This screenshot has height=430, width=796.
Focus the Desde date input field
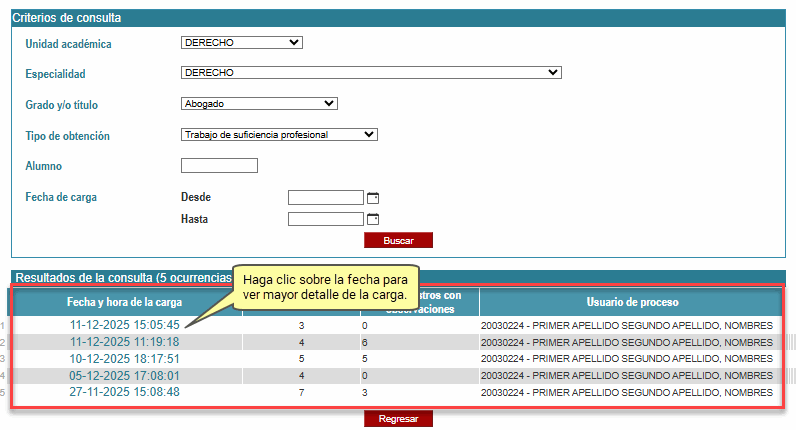pyautogui.click(x=325, y=198)
